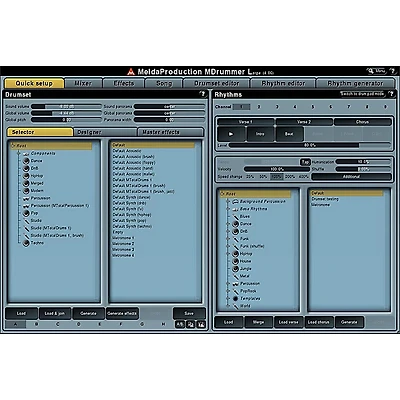Select the Funk (shuffle) drumstick icon
This screenshot has width=400, height=400.
click(x=235, y=246)
